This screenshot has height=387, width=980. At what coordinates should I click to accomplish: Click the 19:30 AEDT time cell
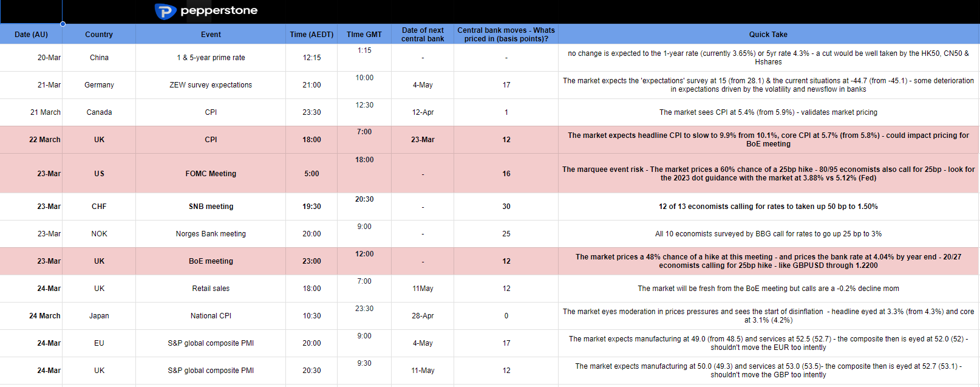311,207
